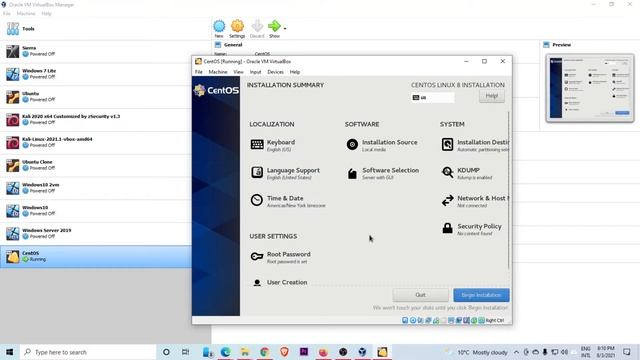The width and height of the screenshot is (640, 360).
Task: Open User Creation settings
Action: (x=279, y=282)
